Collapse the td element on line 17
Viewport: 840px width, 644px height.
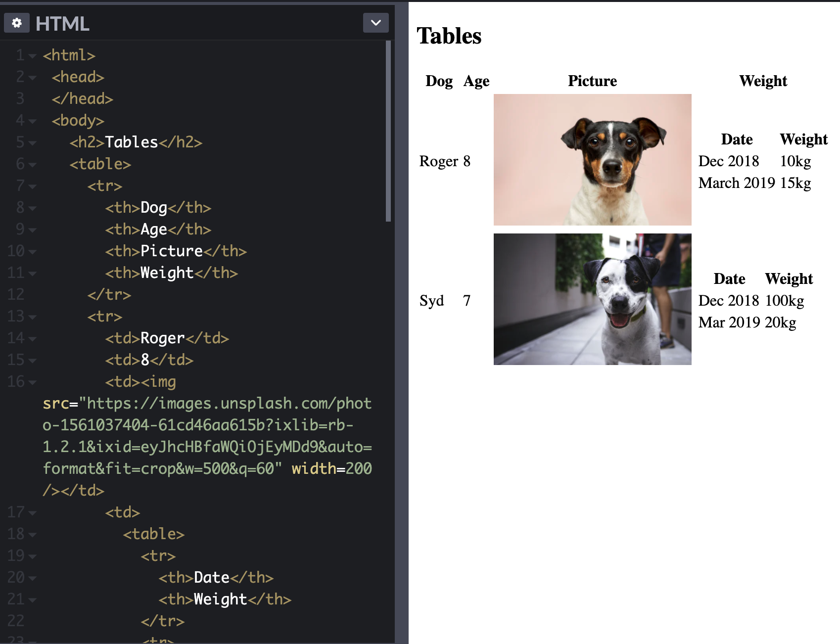click(32, 512)
